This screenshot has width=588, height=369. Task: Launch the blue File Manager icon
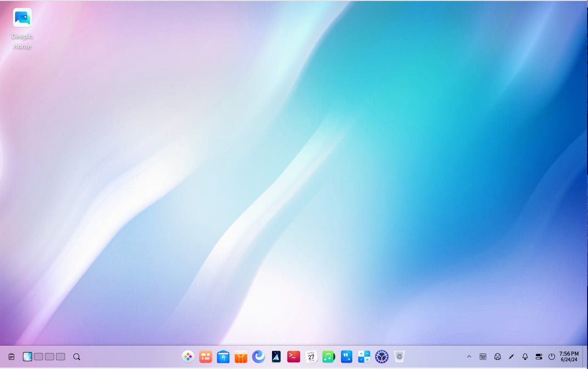(223, 357)
